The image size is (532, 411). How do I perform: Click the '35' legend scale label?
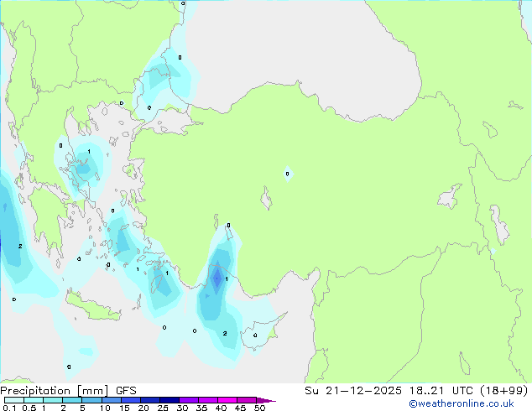coord(201,408)
